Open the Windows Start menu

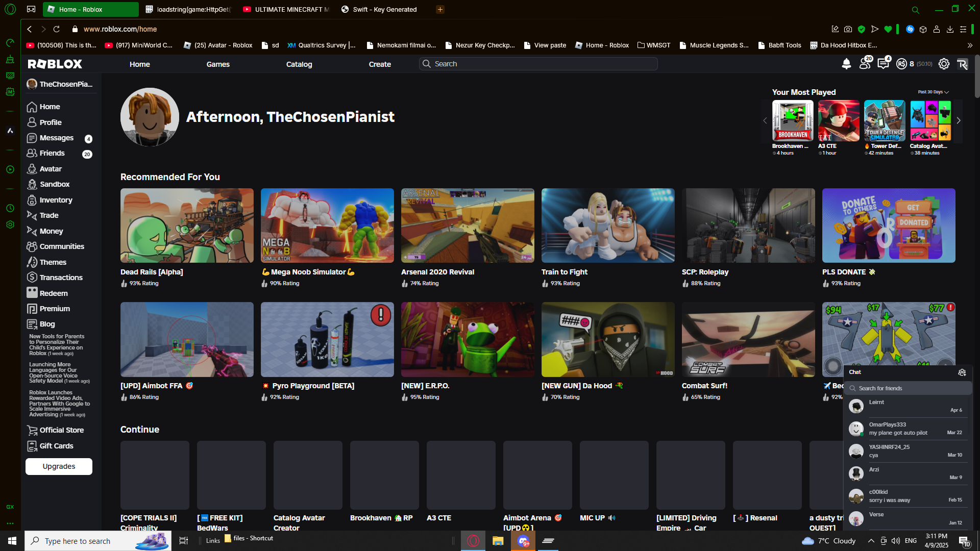point(12,541)
